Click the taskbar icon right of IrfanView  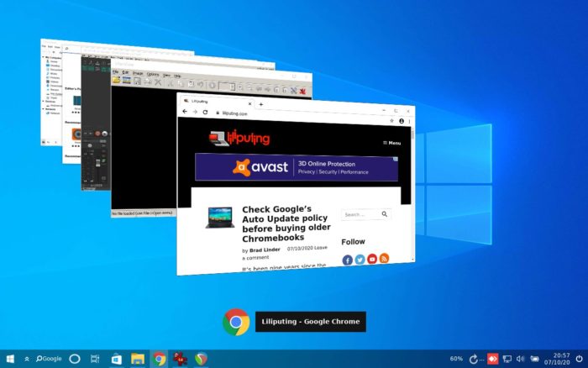[x=202, y=359]
